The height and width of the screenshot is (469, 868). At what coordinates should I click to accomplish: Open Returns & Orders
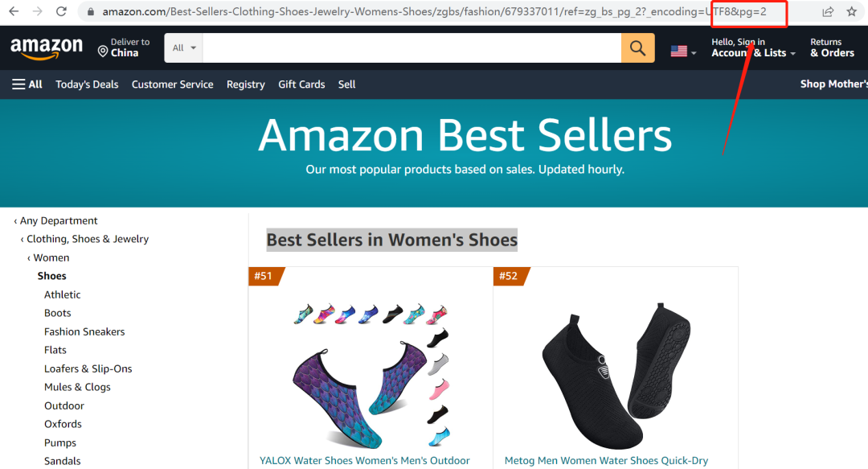click(832, 48)
